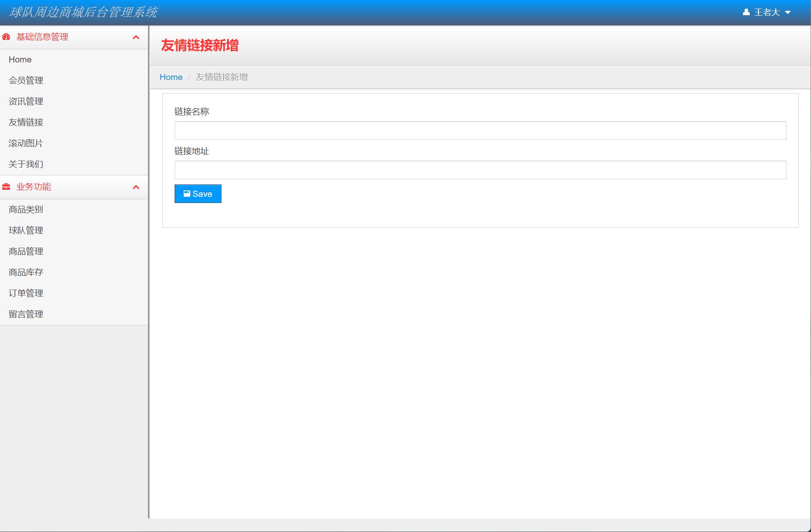Select 球队管理 in the sidebar
This screenshot has height=532, width=811.
coord(26,230)
